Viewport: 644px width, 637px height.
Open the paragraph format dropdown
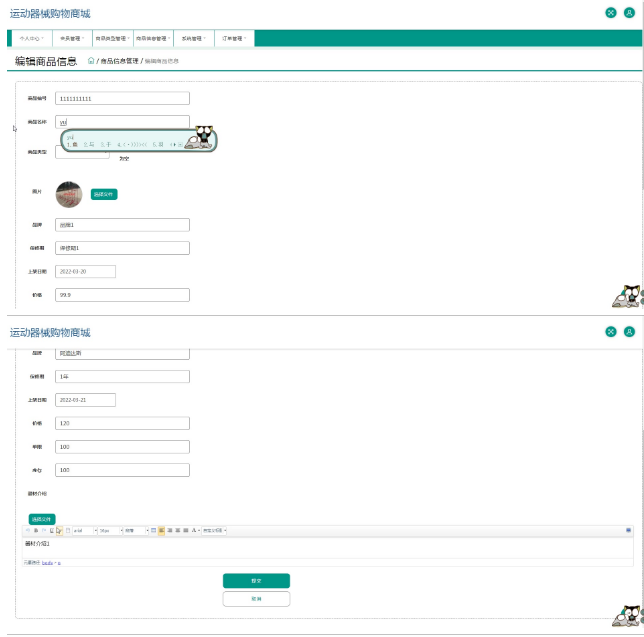[136, 531]
